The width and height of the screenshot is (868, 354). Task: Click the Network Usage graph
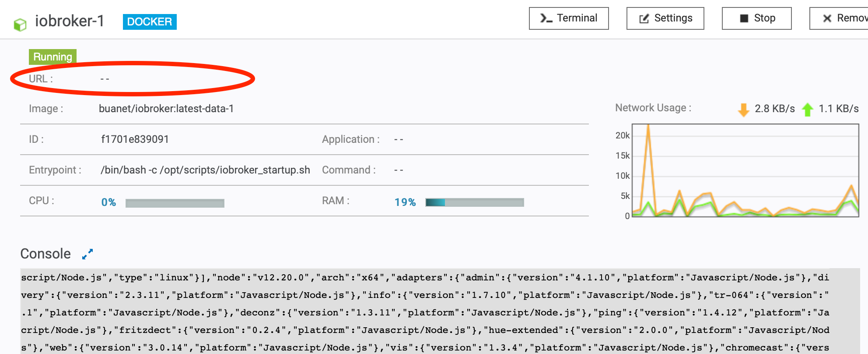pos(745,170)
